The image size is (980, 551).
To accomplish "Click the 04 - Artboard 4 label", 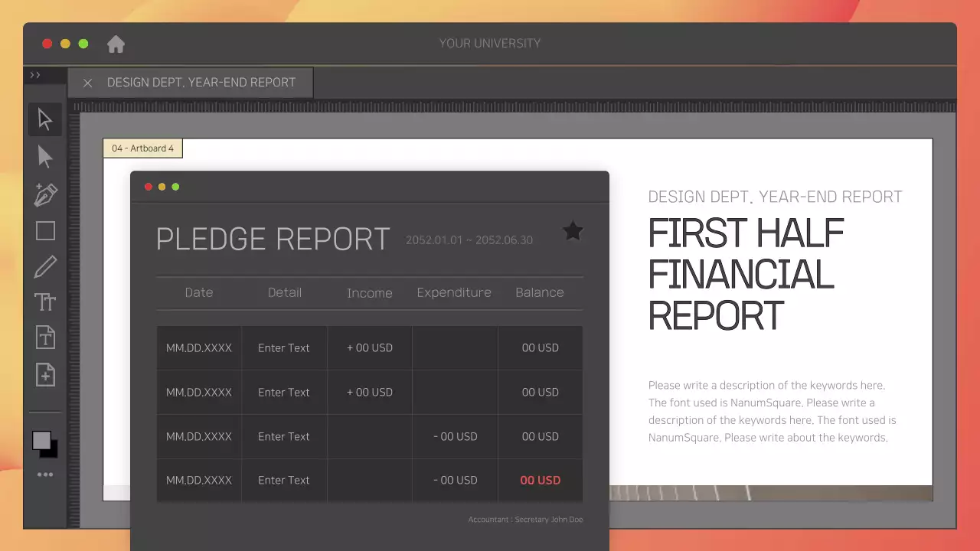I will 143,148.
